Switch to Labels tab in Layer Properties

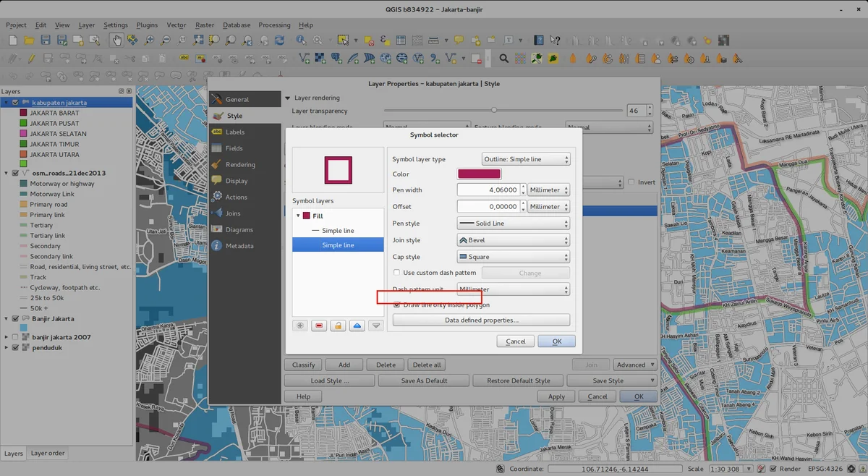click(x=235, y=132)
